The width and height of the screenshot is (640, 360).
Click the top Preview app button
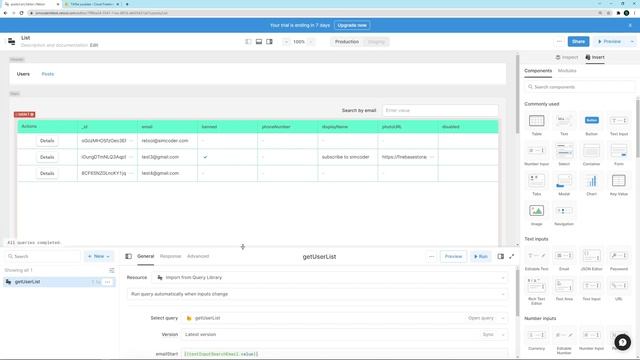tap(609, 42)
